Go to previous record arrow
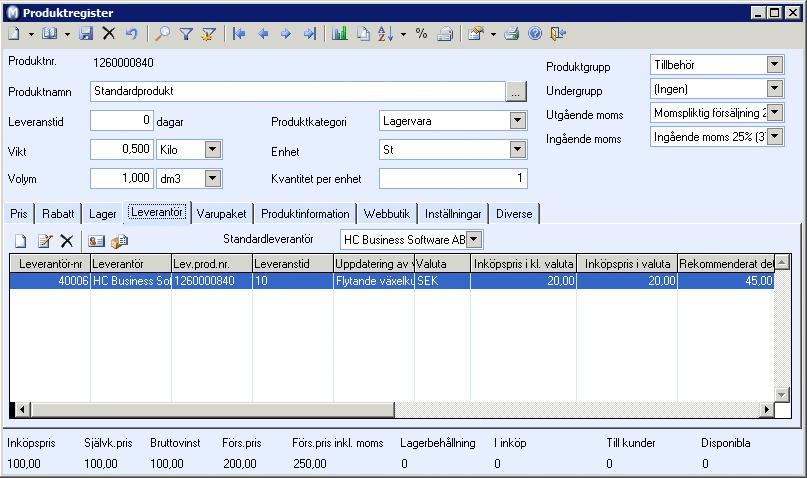The image size is (807, 478). tap(263, 34)
